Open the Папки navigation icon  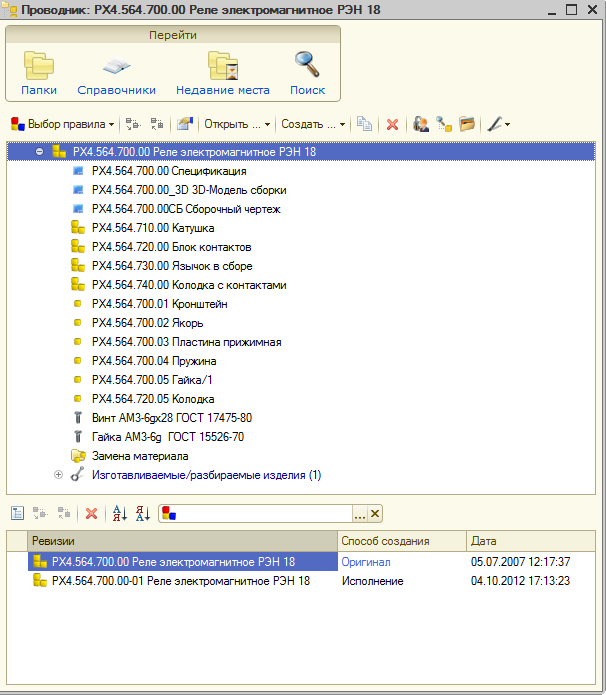(39, 66)
